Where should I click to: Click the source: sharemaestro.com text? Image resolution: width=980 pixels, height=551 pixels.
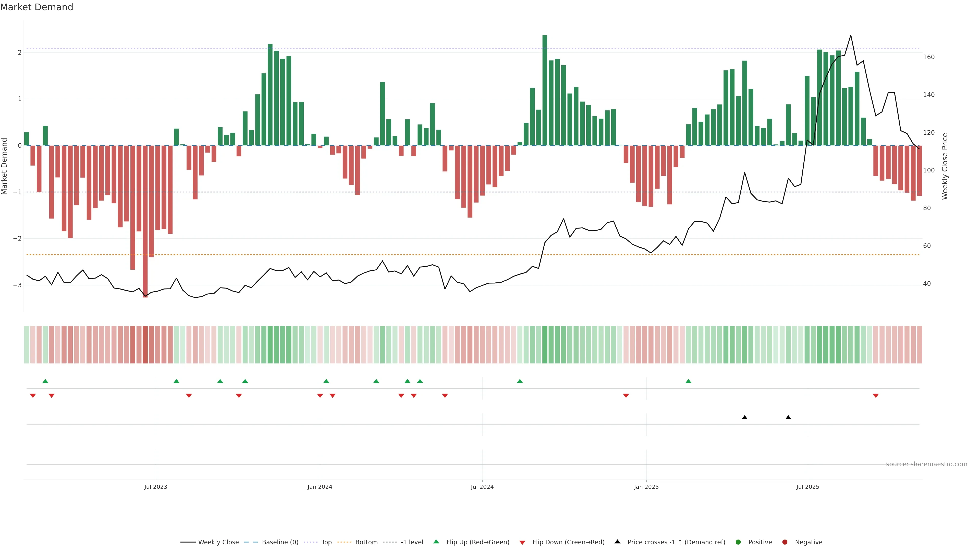coord(926,464)
